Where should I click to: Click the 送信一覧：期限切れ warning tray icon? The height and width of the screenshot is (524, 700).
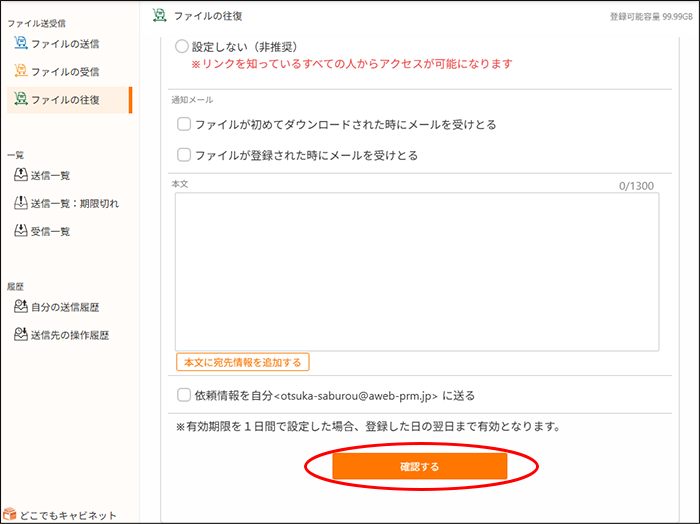coord(21,203)
